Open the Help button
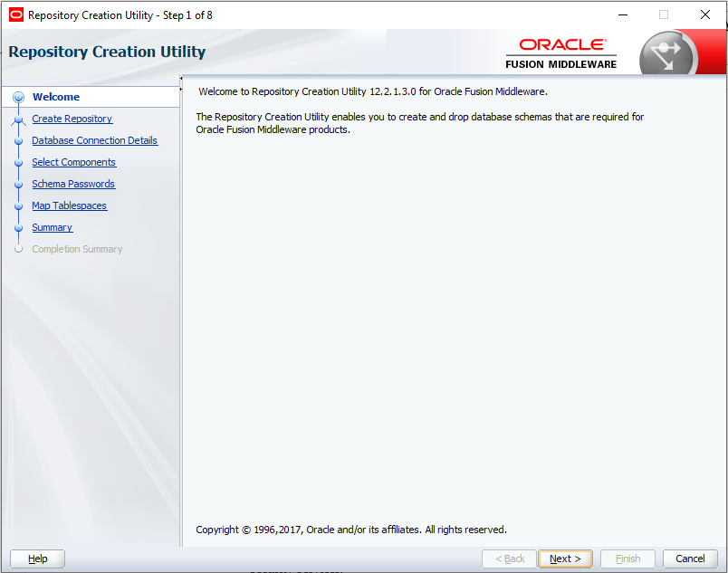The height and width of the screenshot is (573, 728). (x=38, y=559)
